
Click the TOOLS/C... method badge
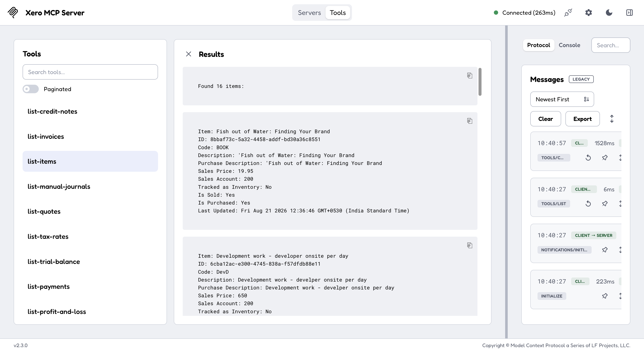[554, 158]
